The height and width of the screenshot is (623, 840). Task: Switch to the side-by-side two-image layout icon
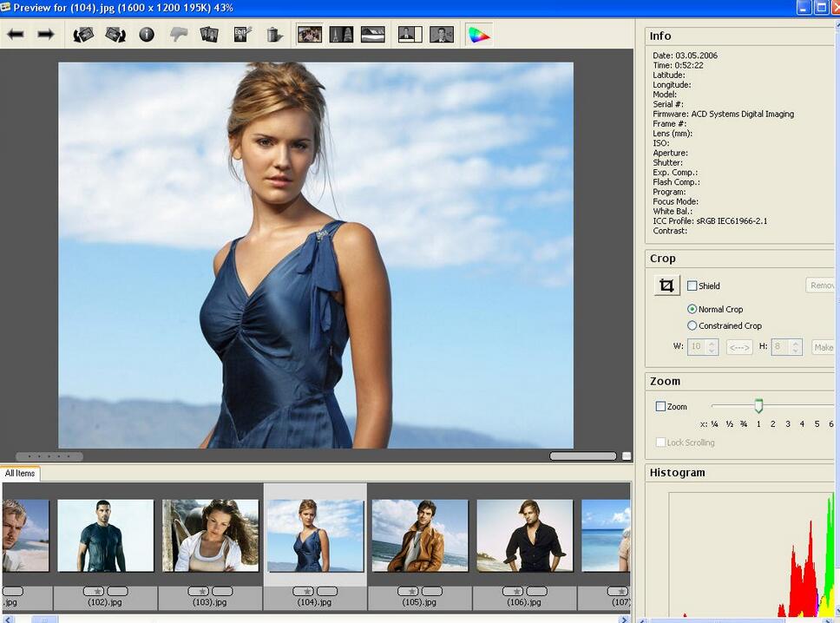pyautogui.click(x=341, y=35)
